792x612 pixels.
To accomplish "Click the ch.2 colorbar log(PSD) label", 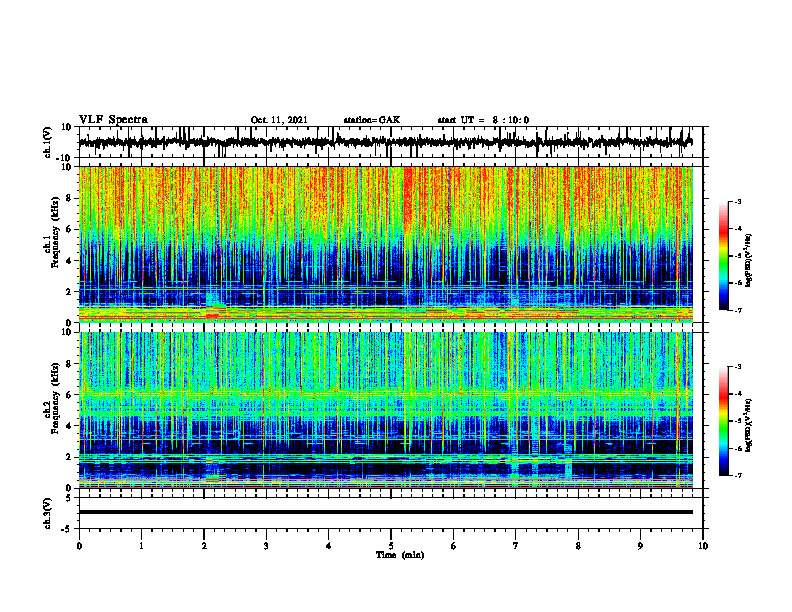I will [x=749, y=425].
